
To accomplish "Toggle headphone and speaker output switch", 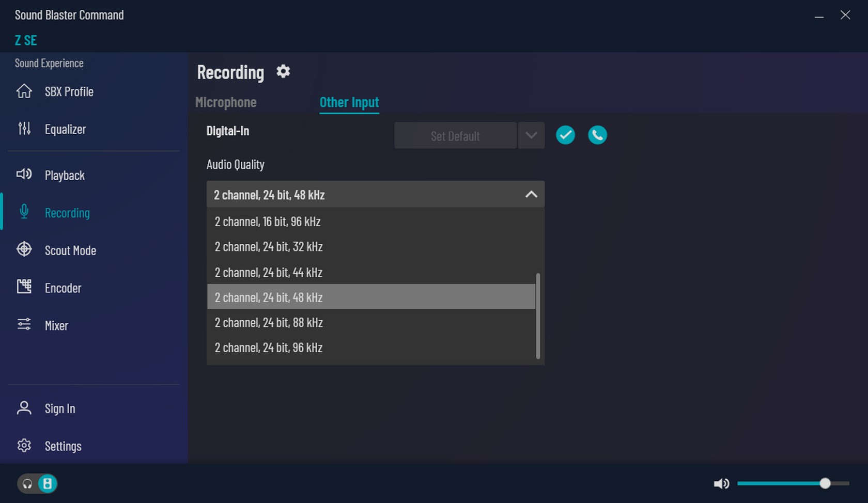I will point(37,484).
